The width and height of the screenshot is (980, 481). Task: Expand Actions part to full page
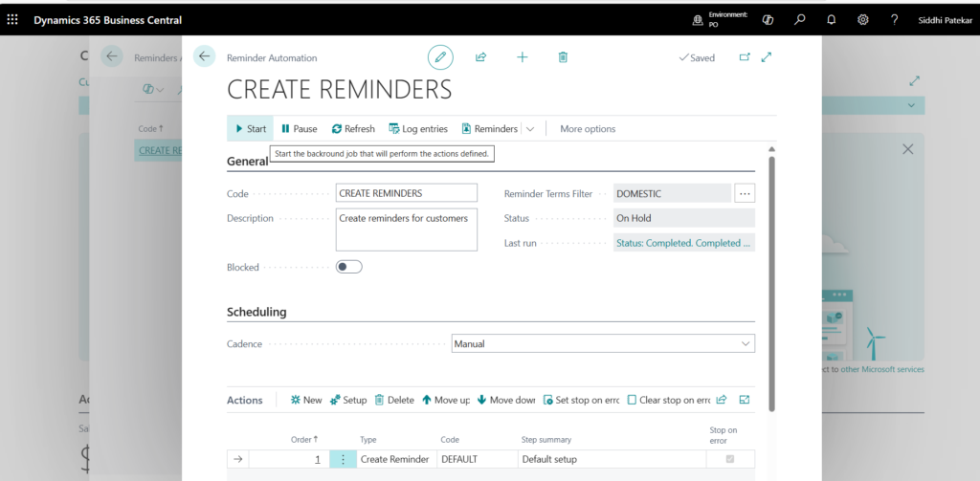pyautogui.click(x=745, y=400)
